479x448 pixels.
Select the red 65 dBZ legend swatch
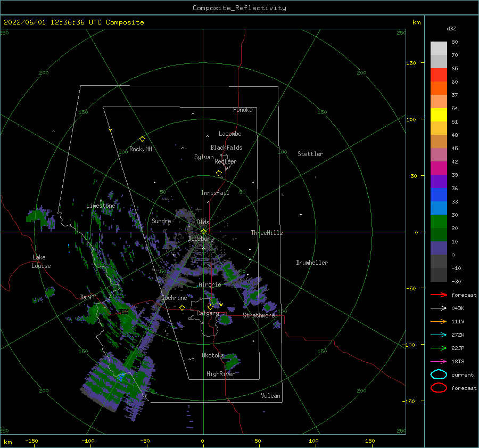click(439, 75)
